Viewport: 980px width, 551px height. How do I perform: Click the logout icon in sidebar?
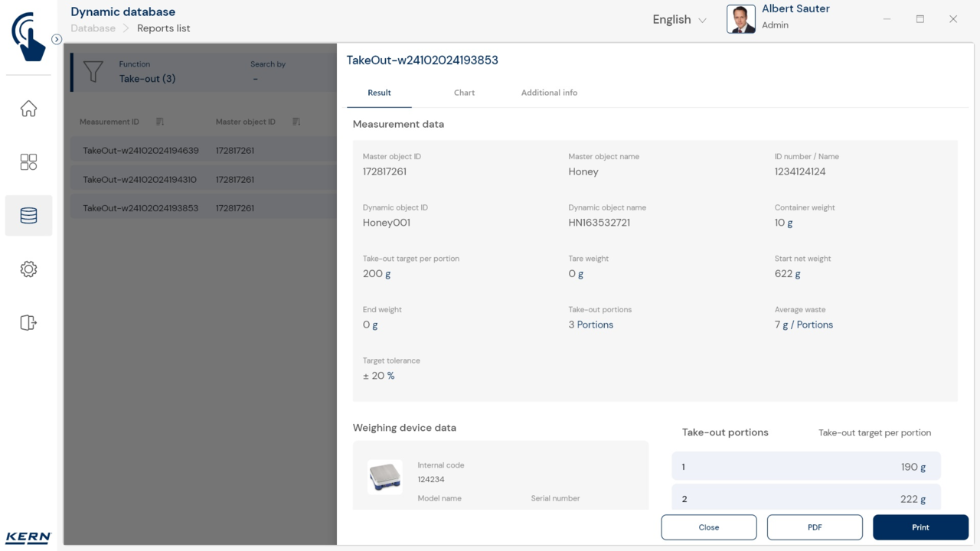click(28, 323)
